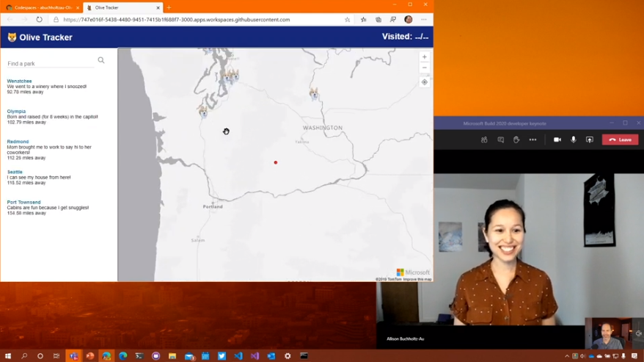Open PowerPoint from taskbar
This screenshot has height=362, width=644.
(90, 356)
